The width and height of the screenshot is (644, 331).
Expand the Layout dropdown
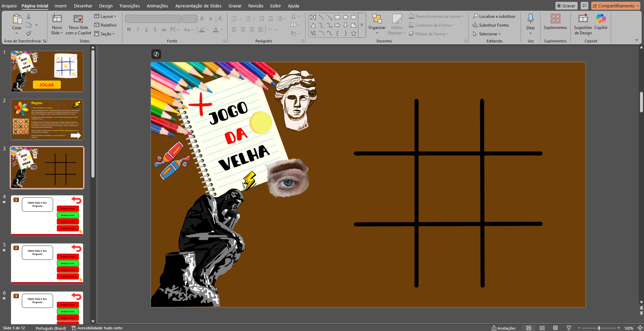click(x=105, y=16)
